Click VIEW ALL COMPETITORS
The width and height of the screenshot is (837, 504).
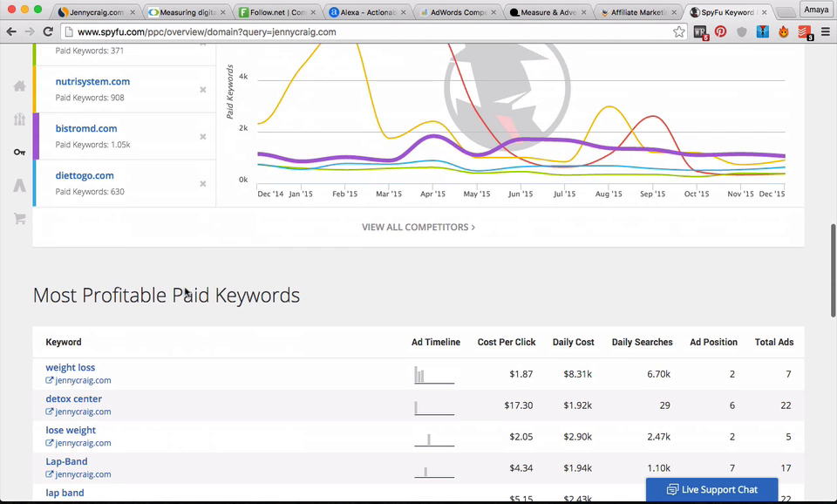(418, 227)
